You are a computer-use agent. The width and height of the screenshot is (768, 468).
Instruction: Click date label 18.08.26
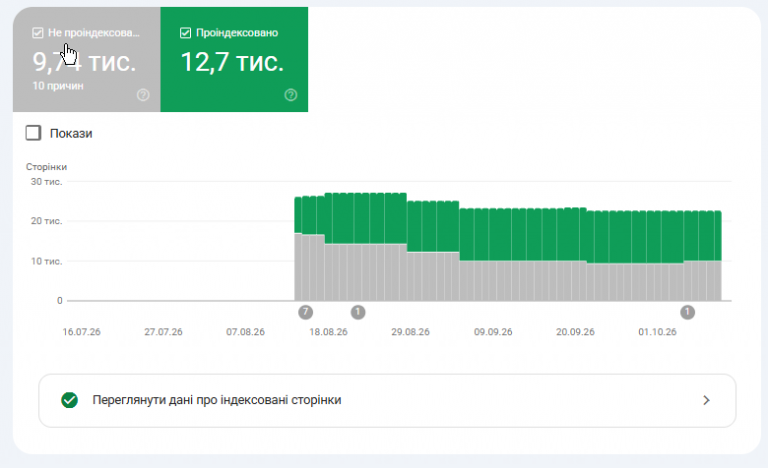pos(328,332)
